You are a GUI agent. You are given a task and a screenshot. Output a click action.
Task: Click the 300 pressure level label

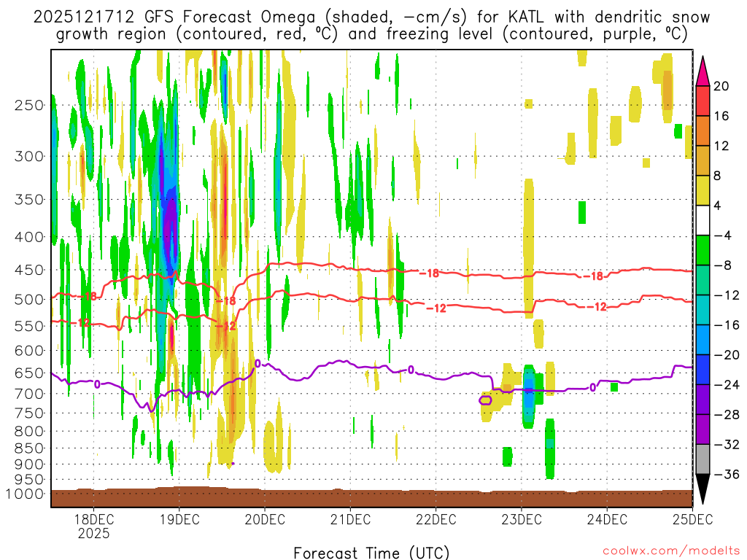(x=29, y=156)
